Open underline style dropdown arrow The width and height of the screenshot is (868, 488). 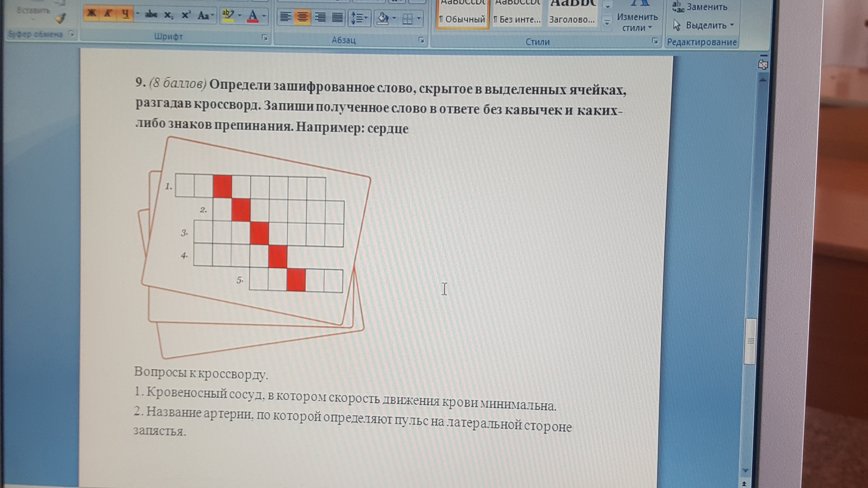point(137,14)
